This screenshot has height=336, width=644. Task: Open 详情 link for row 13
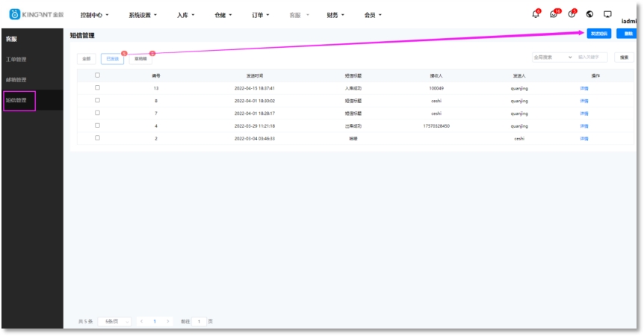[x=584, y=88]
